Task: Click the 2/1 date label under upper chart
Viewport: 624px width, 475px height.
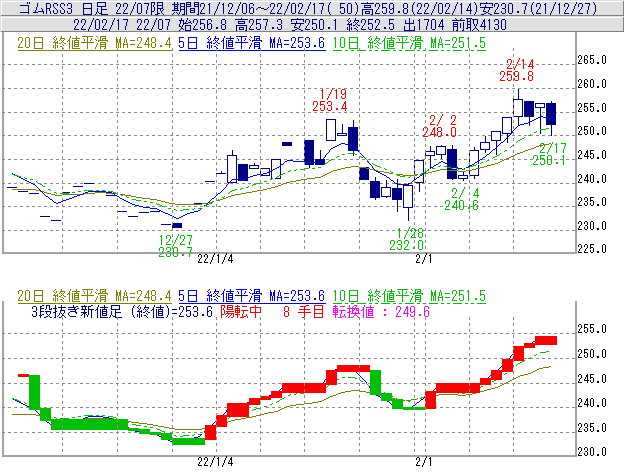Action: tap(424, 259)
